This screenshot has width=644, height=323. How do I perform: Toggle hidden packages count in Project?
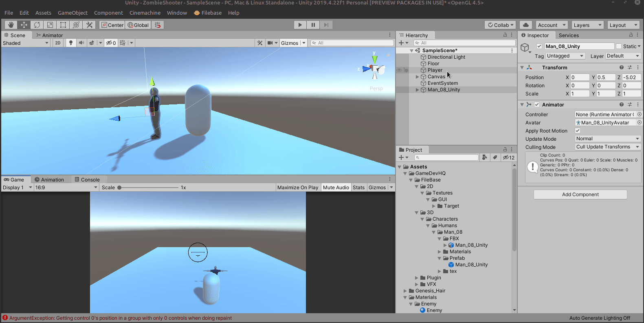[x=508, y=157]
